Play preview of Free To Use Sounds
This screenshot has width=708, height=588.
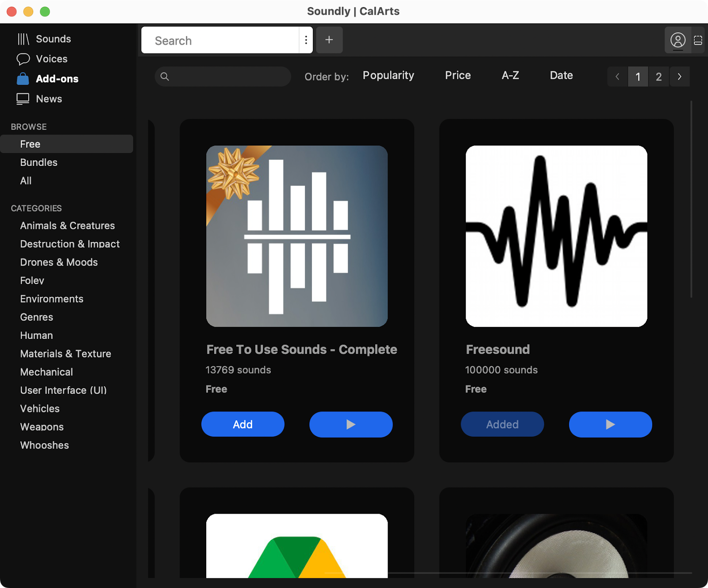tap(351, 424)
